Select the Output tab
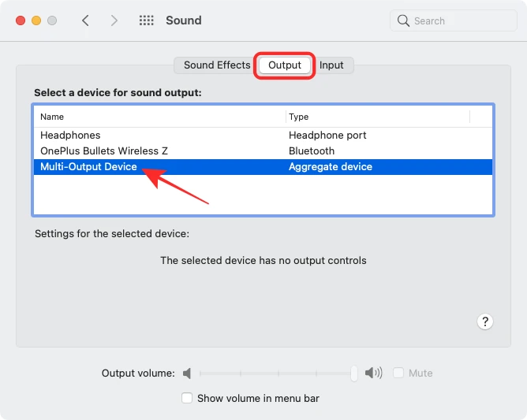 tap(284, 65)
